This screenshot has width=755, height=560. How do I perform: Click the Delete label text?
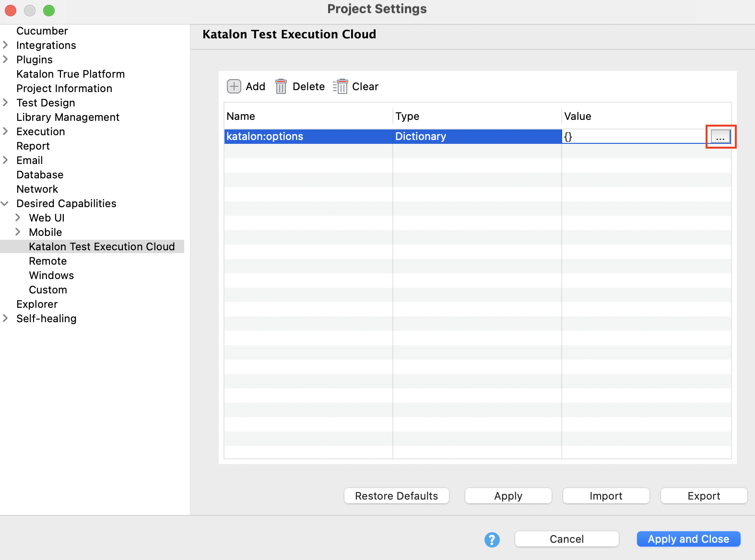tap(309, 86)
